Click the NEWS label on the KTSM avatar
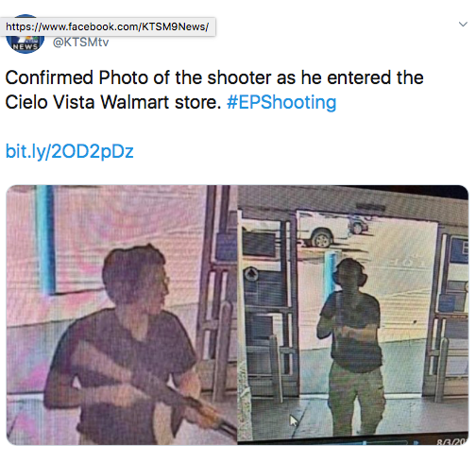 pyautogui.click(x=25, y=46)
